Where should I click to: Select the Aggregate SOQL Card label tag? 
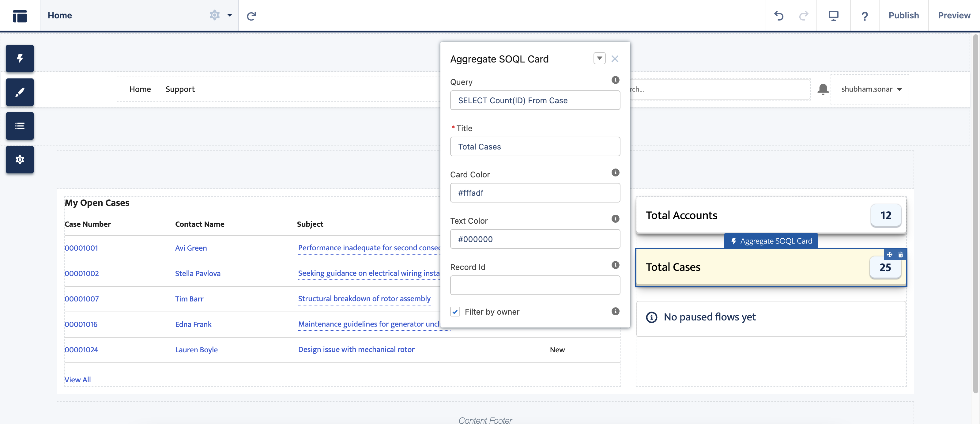click(771, 241)
